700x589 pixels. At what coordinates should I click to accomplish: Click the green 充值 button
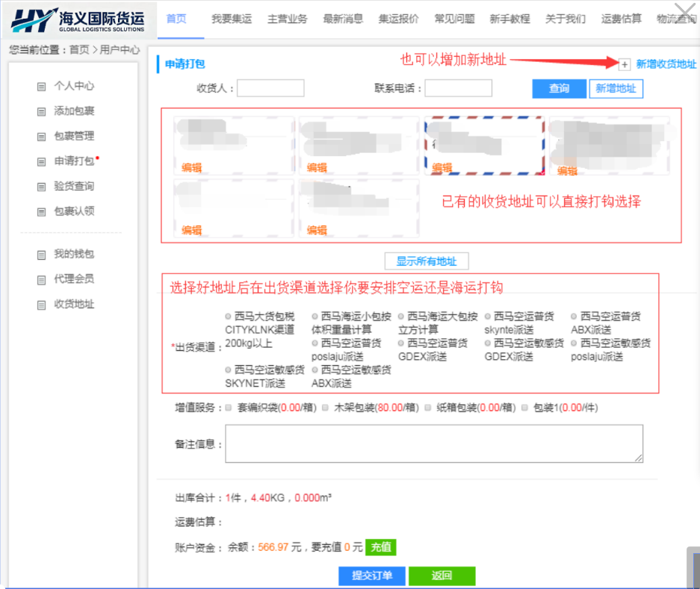[381, 547]
